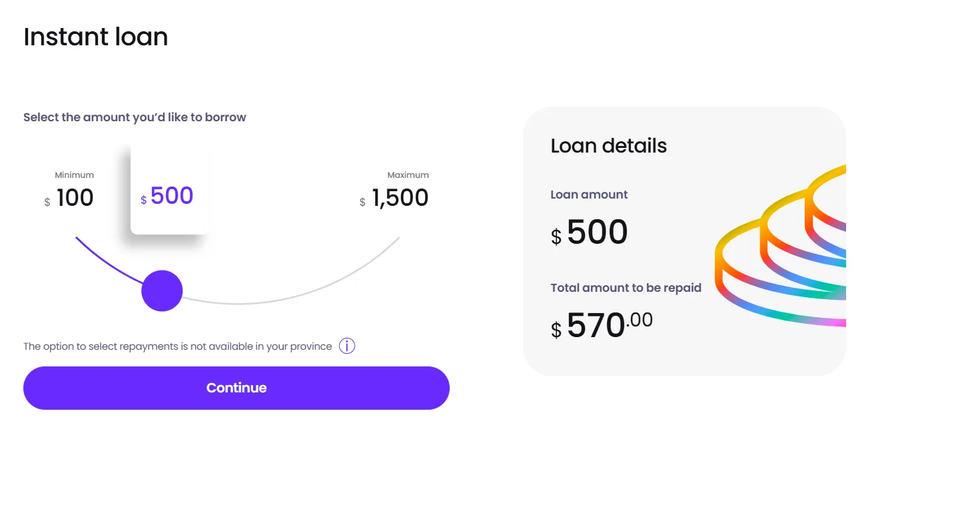The image size is (980, 507).
Task: Select the 'Loan amount' label
Action: pos(588,194)
